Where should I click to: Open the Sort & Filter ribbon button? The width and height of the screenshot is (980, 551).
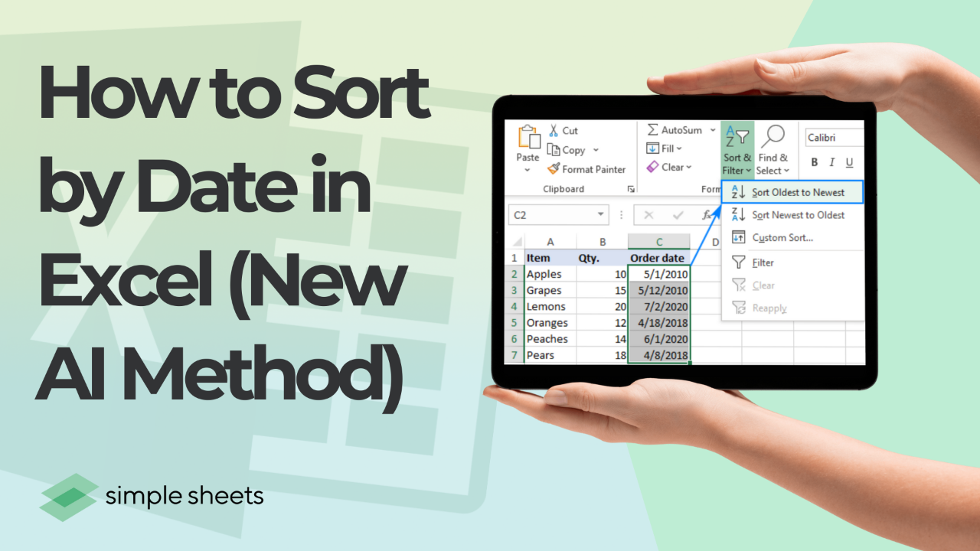click(x=737, y=150)
